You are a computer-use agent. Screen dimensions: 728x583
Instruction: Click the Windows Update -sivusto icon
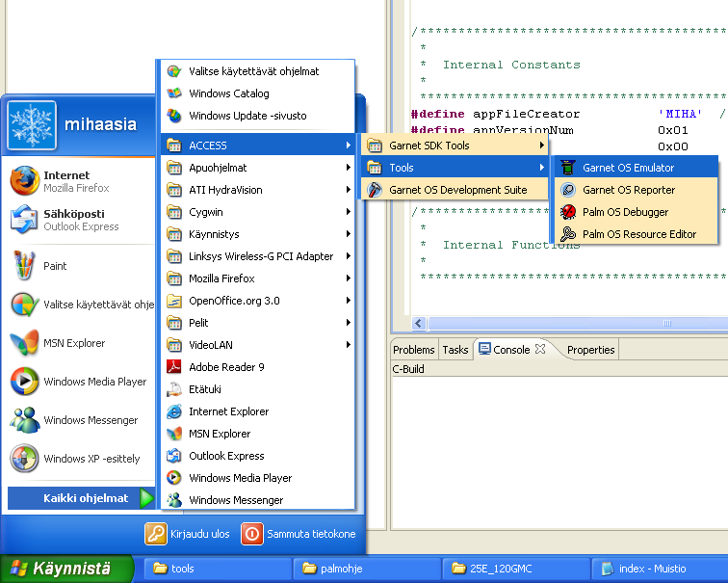pos(174,116)
